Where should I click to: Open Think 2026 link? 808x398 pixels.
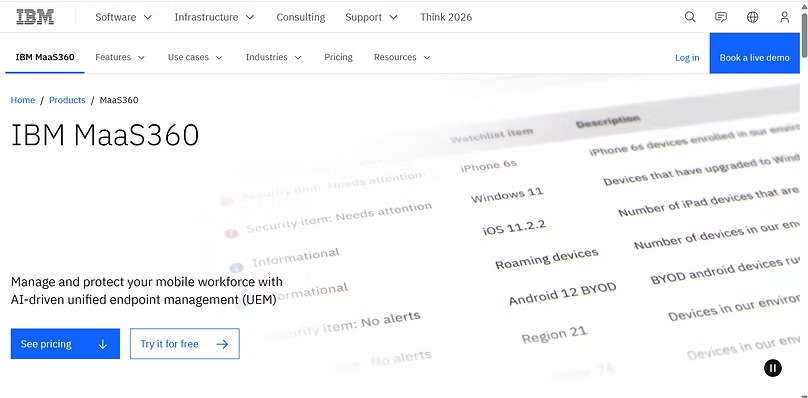click(x=446, y=17)
